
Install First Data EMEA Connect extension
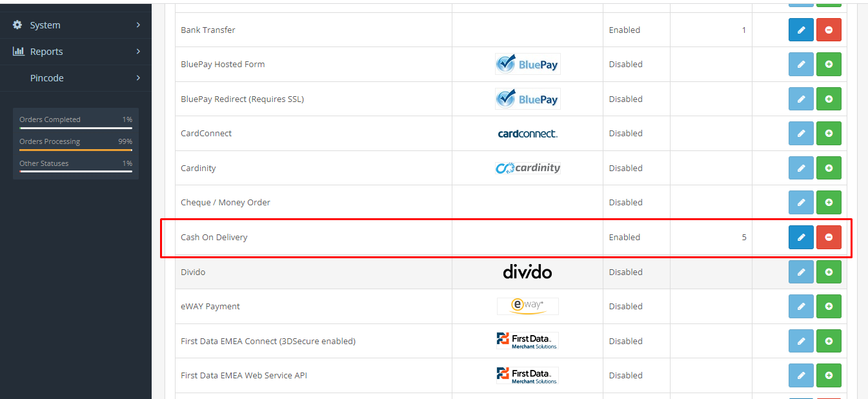[x=829, y=341]
